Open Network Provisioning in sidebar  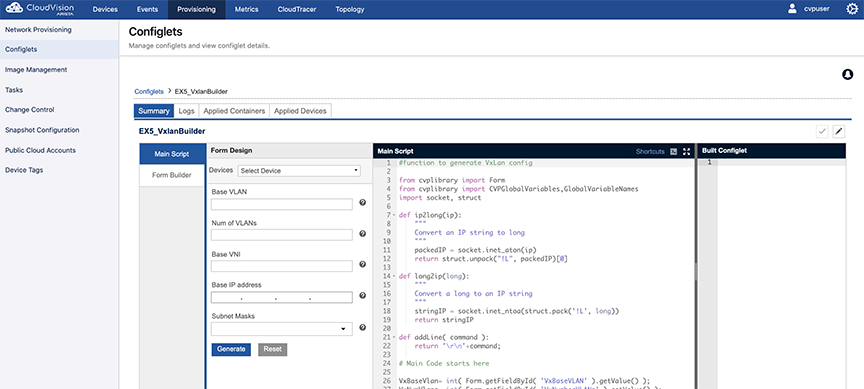pos(60,30)
